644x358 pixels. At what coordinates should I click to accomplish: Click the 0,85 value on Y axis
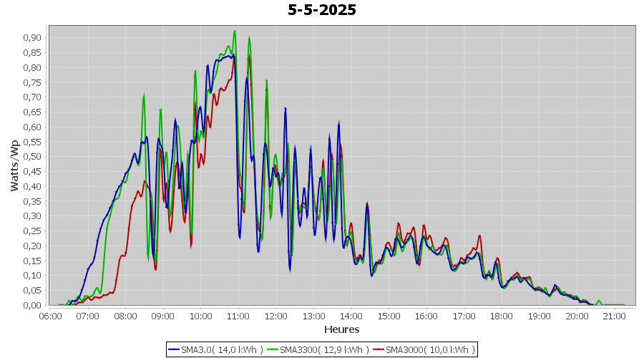pyautogui.click(x=32, y=52)
